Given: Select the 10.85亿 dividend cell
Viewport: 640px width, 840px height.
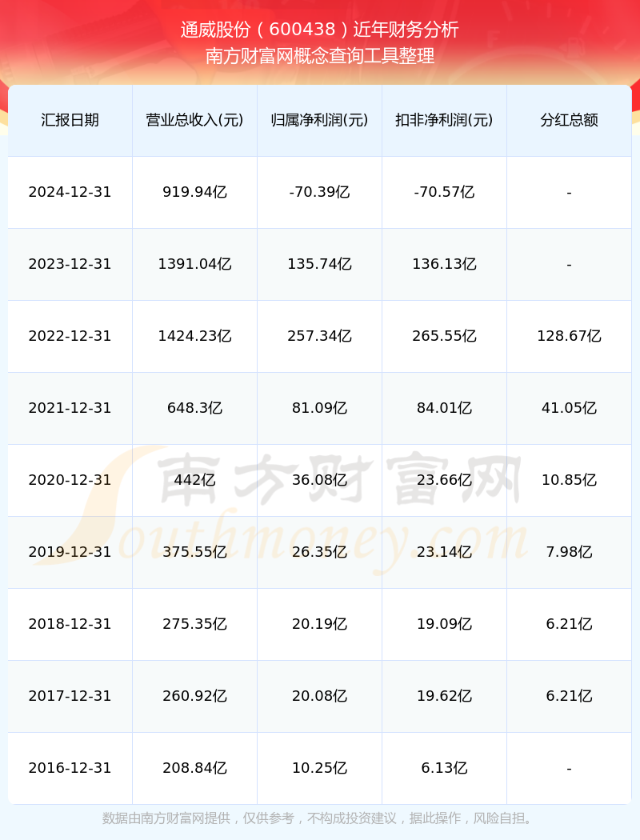Looking at the screenshot, I should (x=570, y=481).
